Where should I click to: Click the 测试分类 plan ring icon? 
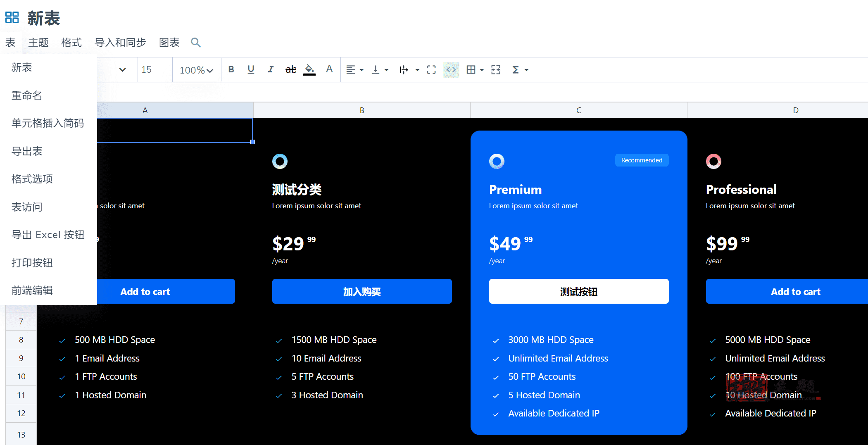pos(280,161)
